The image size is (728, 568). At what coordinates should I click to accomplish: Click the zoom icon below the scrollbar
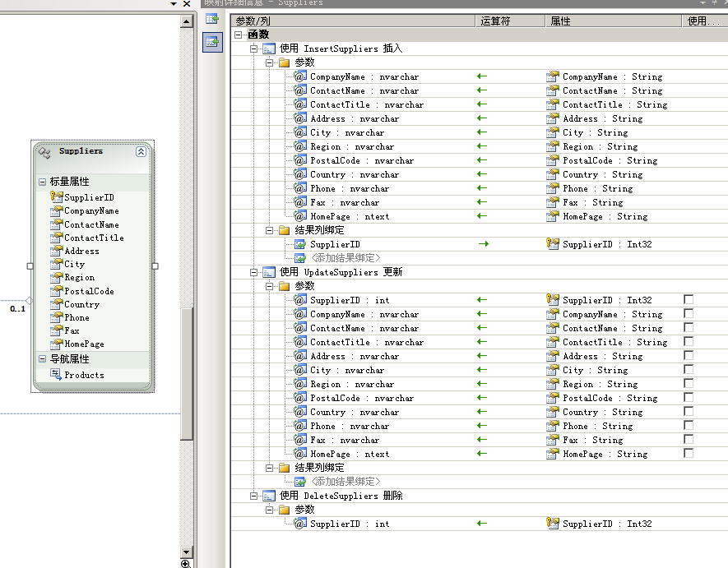coord(186,563)
